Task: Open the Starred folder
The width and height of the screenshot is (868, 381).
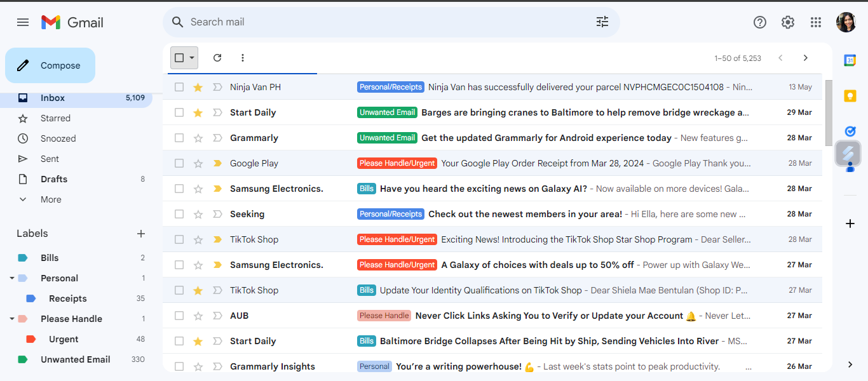Action: [55, 118]
